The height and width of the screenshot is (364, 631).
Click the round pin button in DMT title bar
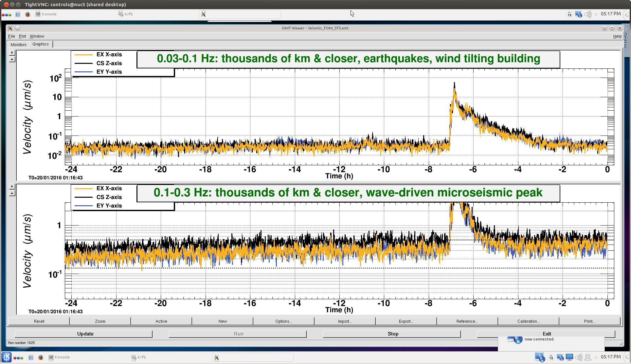click(x=18, y=28)
